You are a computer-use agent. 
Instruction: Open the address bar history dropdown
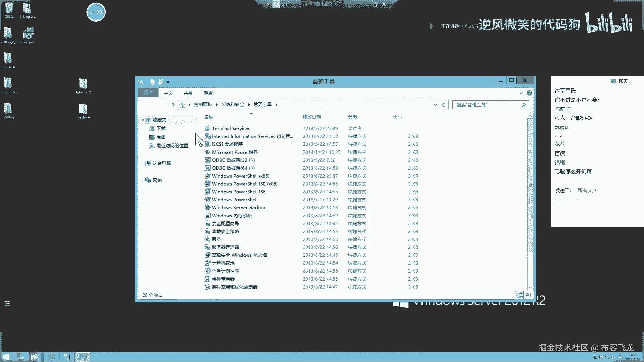435,105
